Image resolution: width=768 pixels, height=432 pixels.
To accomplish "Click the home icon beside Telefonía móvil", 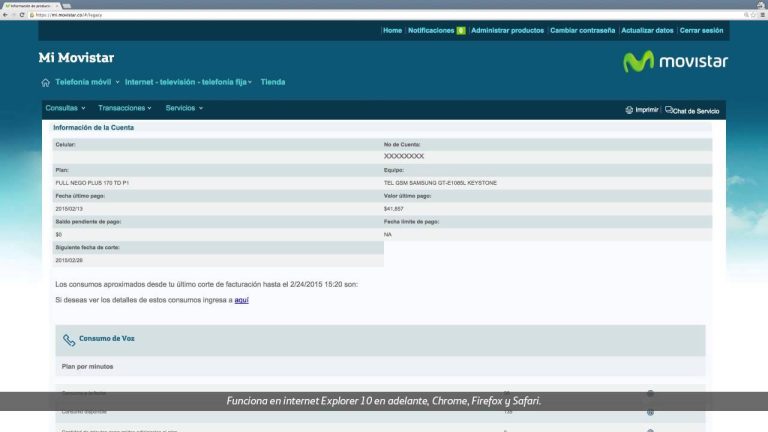I will tap(45, 82).
